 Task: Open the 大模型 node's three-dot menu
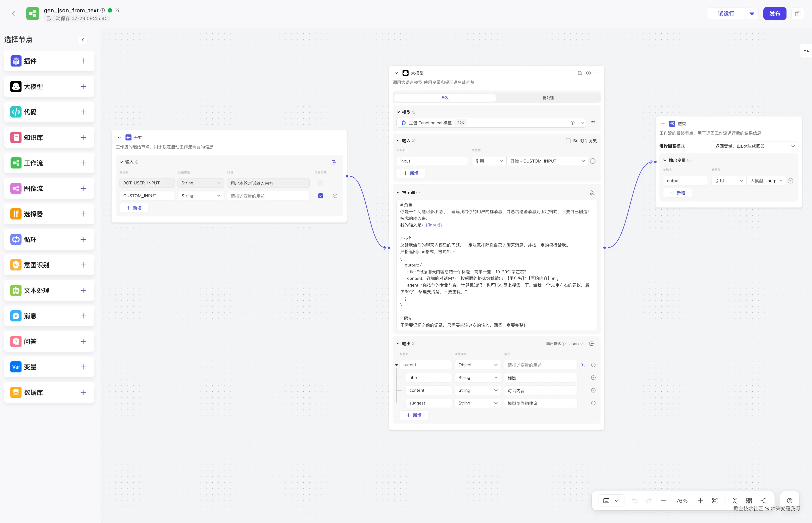pos(597,73)
